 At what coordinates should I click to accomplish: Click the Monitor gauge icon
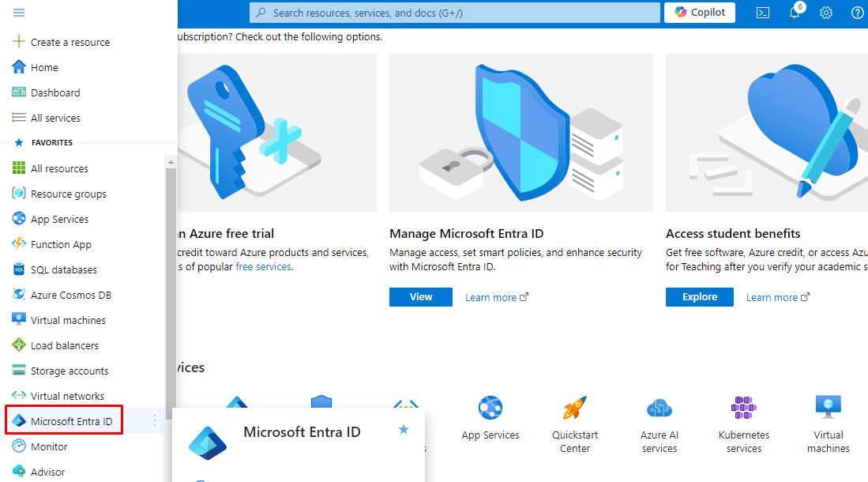[x=19, y=446]
